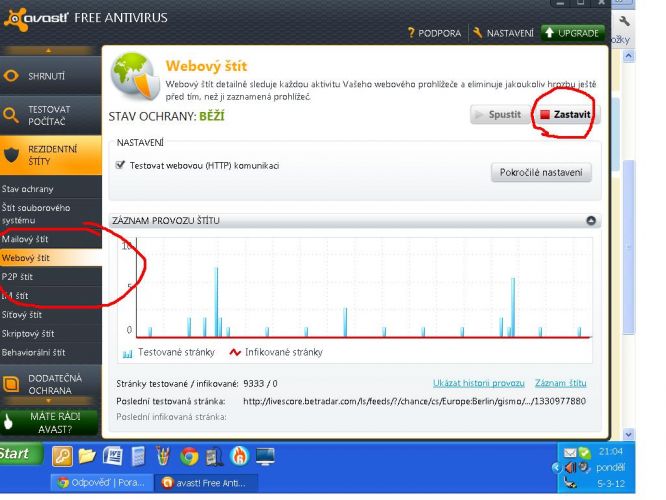Click the Spustit start button
Image resolution: width=666 pixels, height=500 pixels.
(499, 115)
